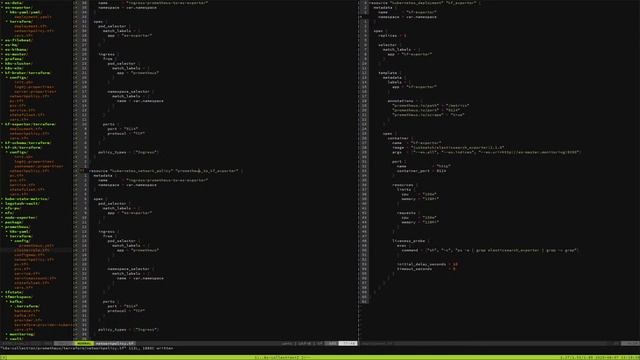Viewport: 640px width, 360px height.
Task: Expand the tfstate/ folder
Action: coord(13,292)
